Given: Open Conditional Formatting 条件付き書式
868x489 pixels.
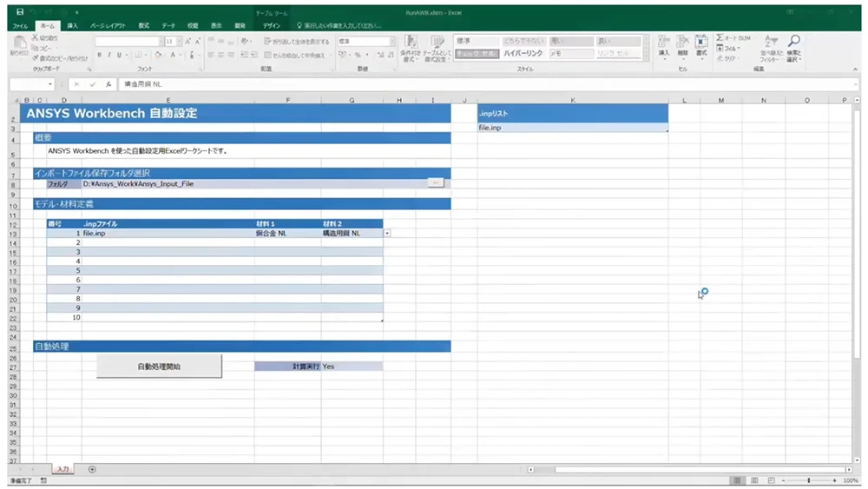Looking at the screenshot, I should click(x=411, y=48).
